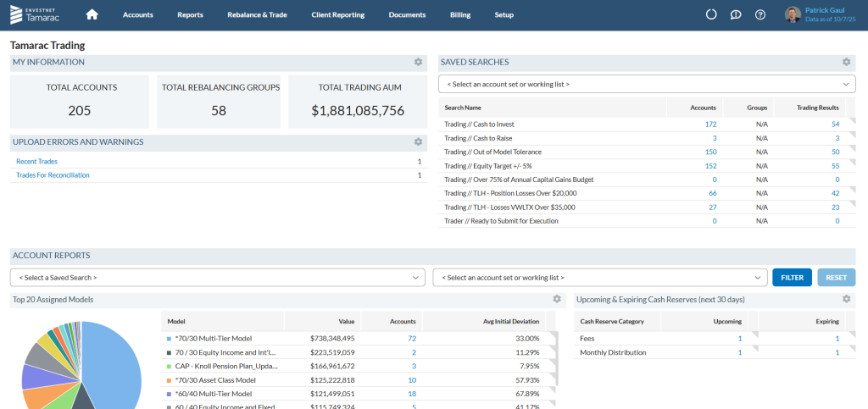Open 18 accounts for *60/40 Multi-Tier Model
This screenshot has height=409, width=868.
pos(411,394)
